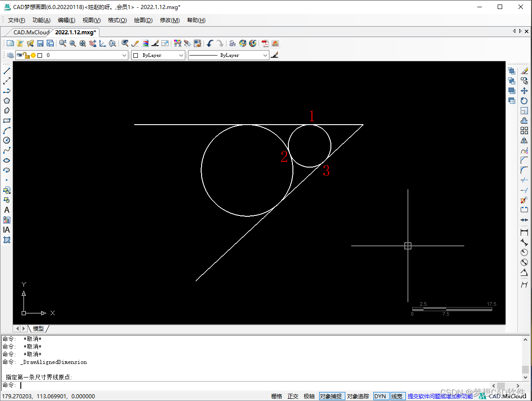532x401 pixels.
Task: Select the Copy objects tool
Action: point(524,81)
